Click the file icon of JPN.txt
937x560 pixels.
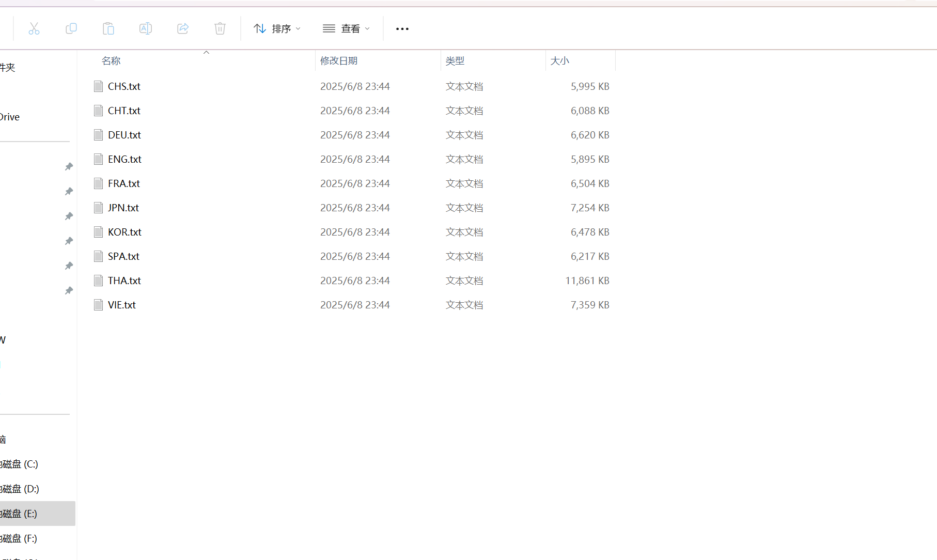(99, 208)
